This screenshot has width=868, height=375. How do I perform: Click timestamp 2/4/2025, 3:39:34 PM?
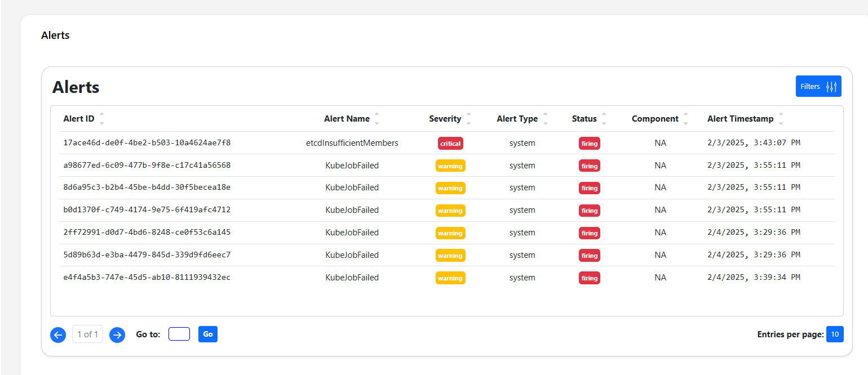pos(754,277)
